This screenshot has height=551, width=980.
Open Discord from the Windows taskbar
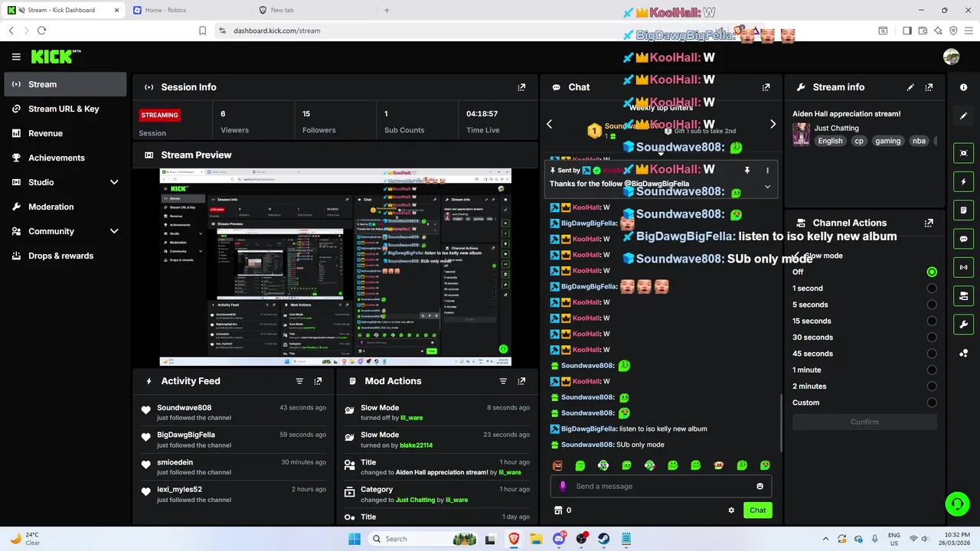pos(559,539)
